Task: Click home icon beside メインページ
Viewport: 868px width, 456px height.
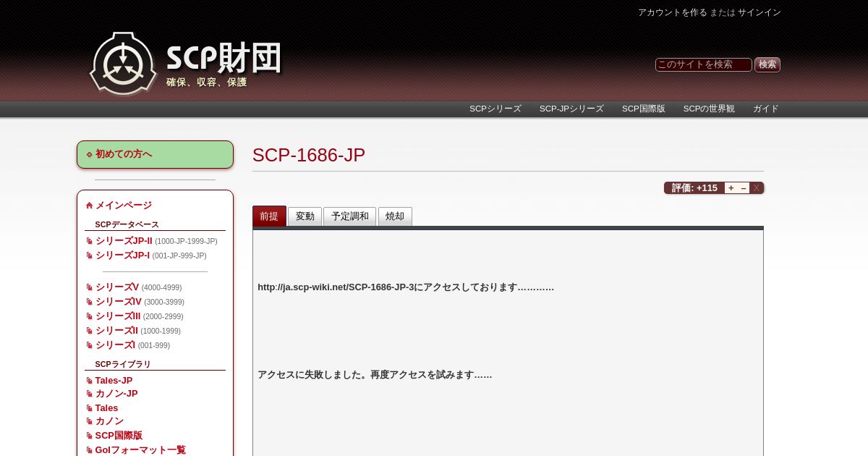Action: [90, 206]
